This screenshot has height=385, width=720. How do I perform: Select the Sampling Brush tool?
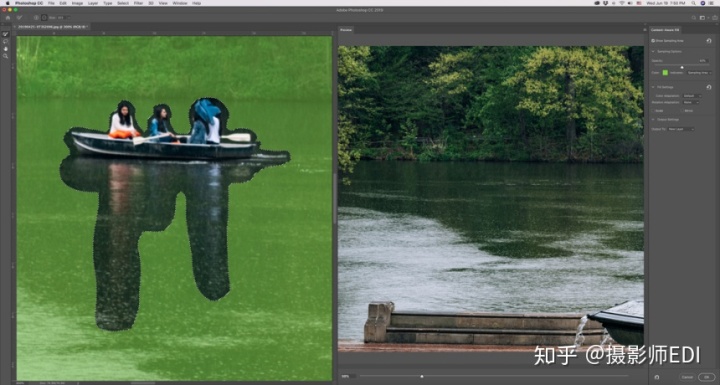6,34
